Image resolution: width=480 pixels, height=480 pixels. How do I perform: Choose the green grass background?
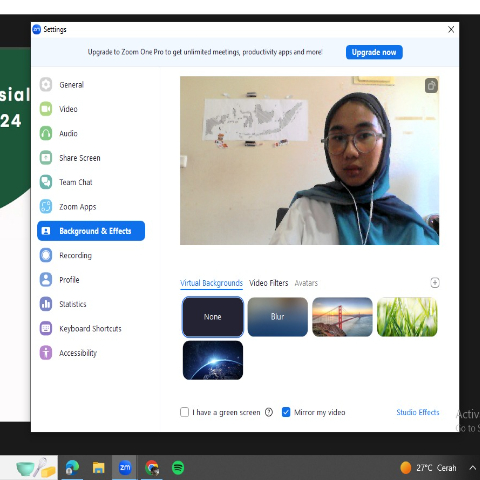pos(407,317)
